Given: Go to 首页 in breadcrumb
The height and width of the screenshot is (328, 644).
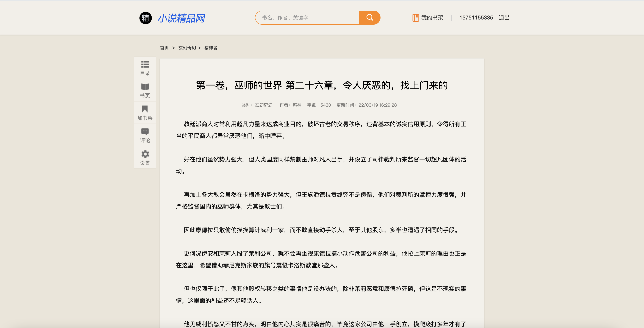Looking at the screenshot, I should click(164, 48).
